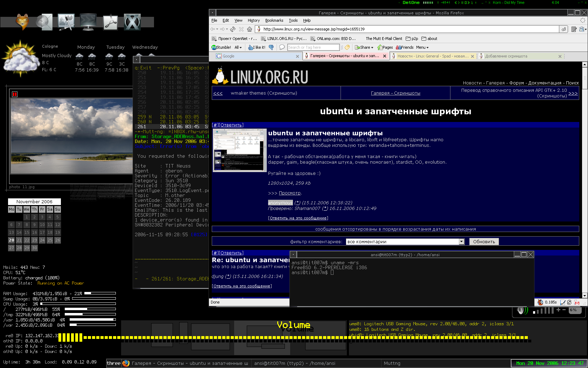Click the URL address bar

[x=407, y=29]
